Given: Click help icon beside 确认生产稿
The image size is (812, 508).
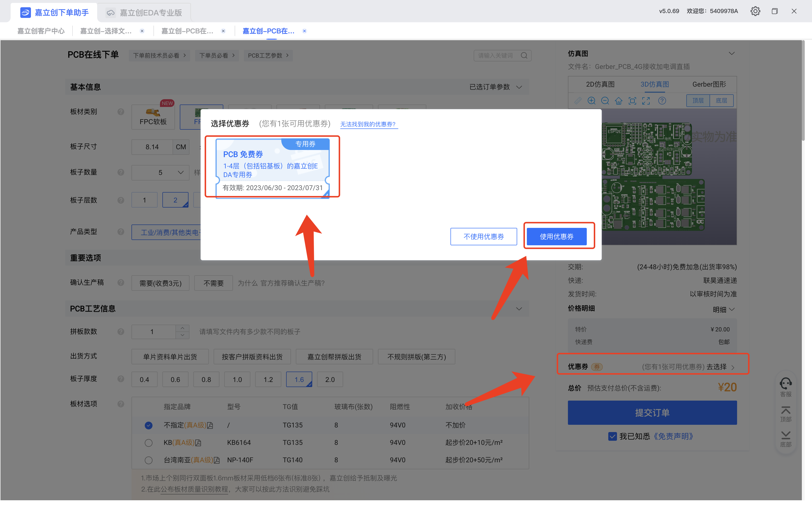Looking at the screenshot, I should (121, 283).
